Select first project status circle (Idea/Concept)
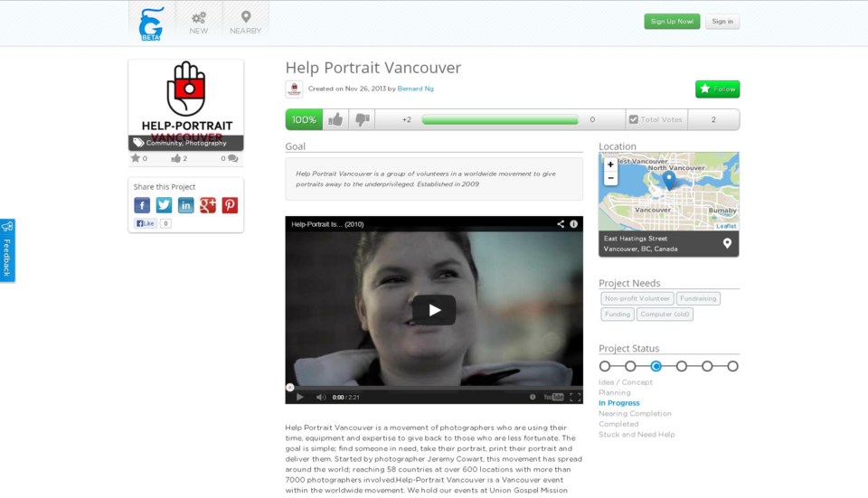This screenshot has width=868, height=498. click(605, 366)
